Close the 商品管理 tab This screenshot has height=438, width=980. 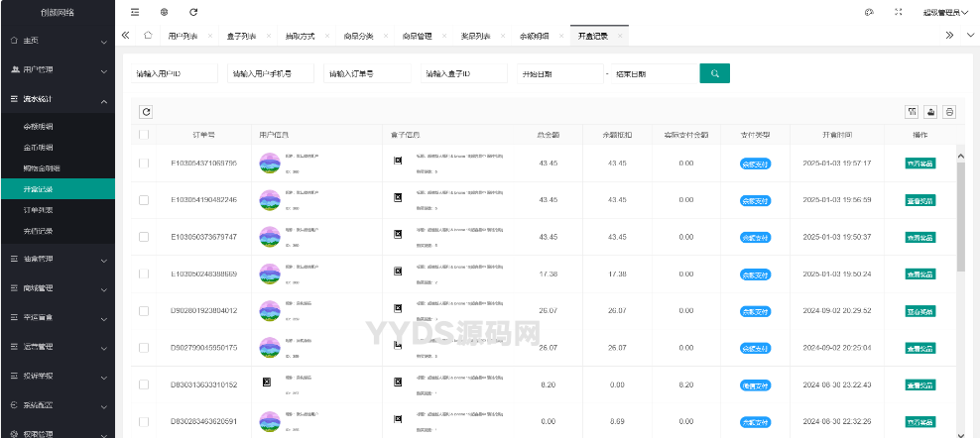click(444, 37)
